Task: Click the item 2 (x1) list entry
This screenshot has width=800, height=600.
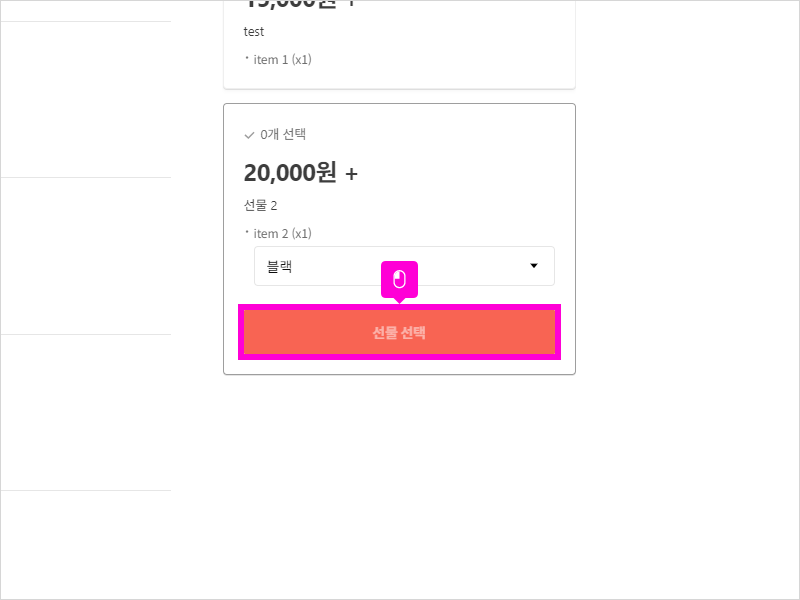Action: 283,234
